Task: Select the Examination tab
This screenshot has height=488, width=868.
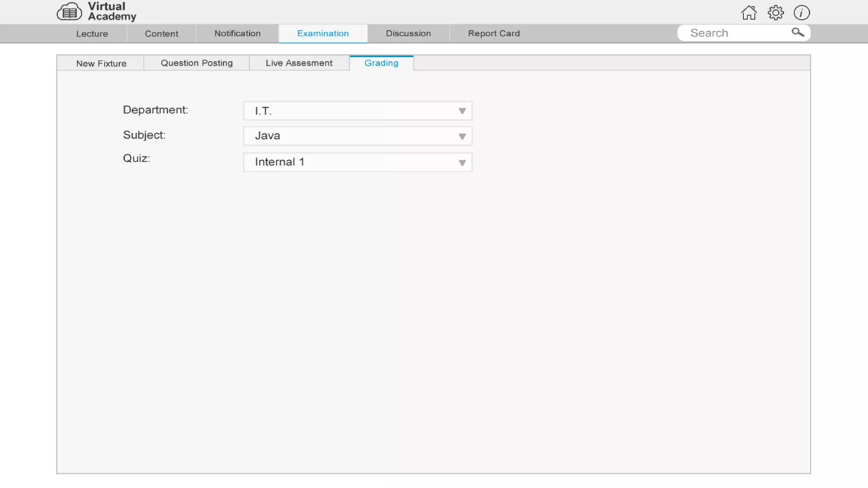Action: 323,33
